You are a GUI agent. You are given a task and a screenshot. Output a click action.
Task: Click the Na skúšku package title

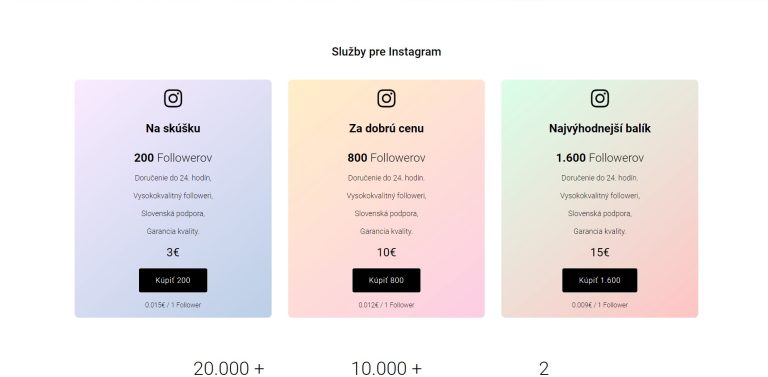point(173,128)
